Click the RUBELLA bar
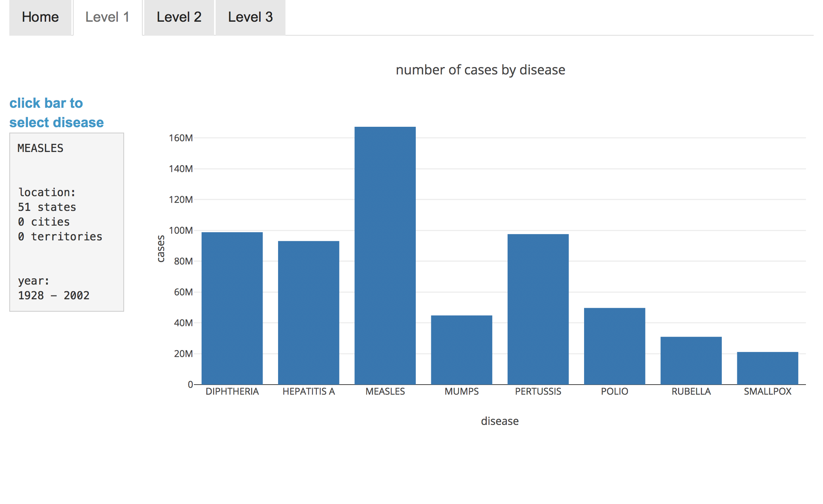 pyautogui.click(x=691, y=360)
